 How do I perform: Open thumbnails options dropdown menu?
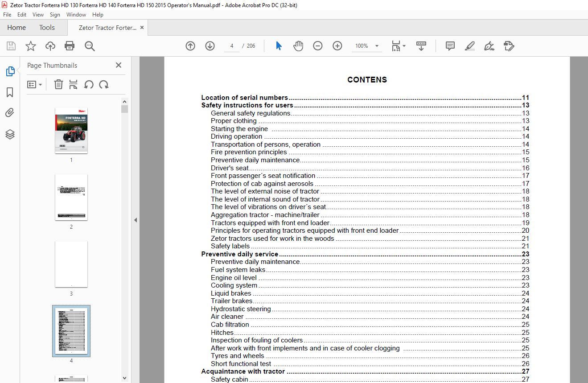click(x=34, y=84)
